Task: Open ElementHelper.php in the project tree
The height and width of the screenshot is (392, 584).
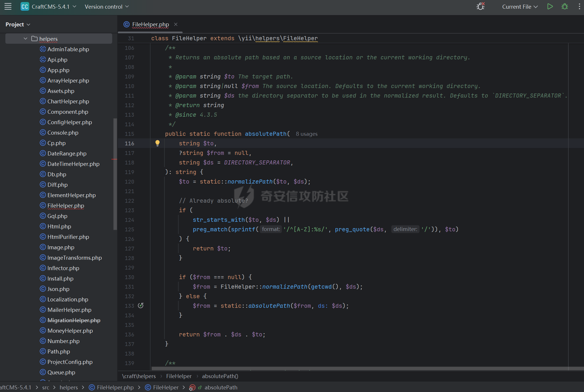Action: tap(72, 195)
